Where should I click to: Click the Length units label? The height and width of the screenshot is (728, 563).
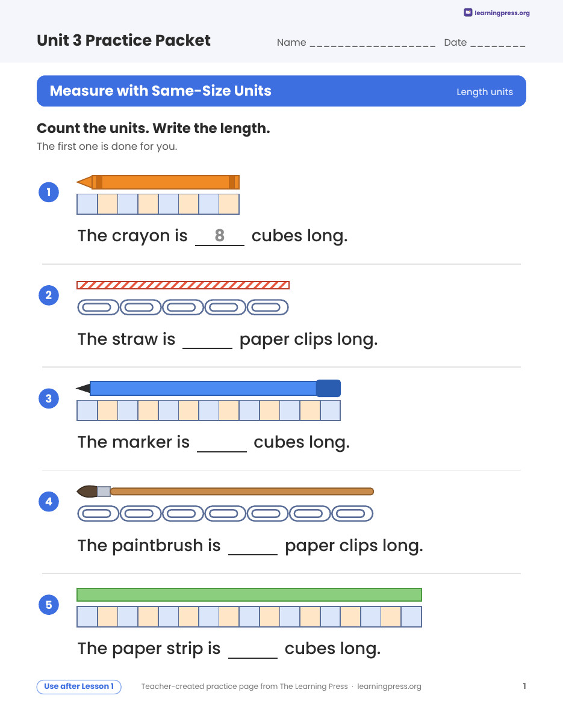tap(485, 92)
